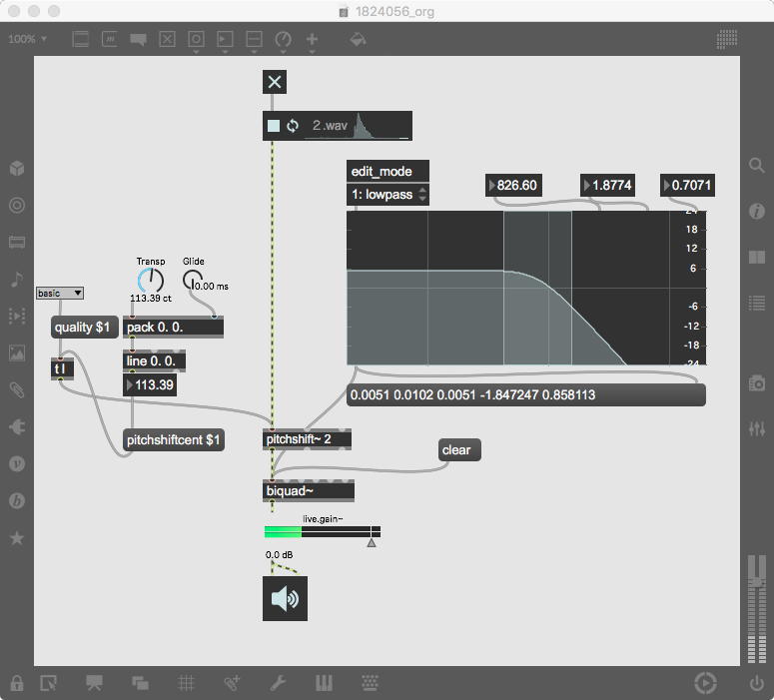Select the line 0. 0. object
774x700 pixels.
[155, 360]
